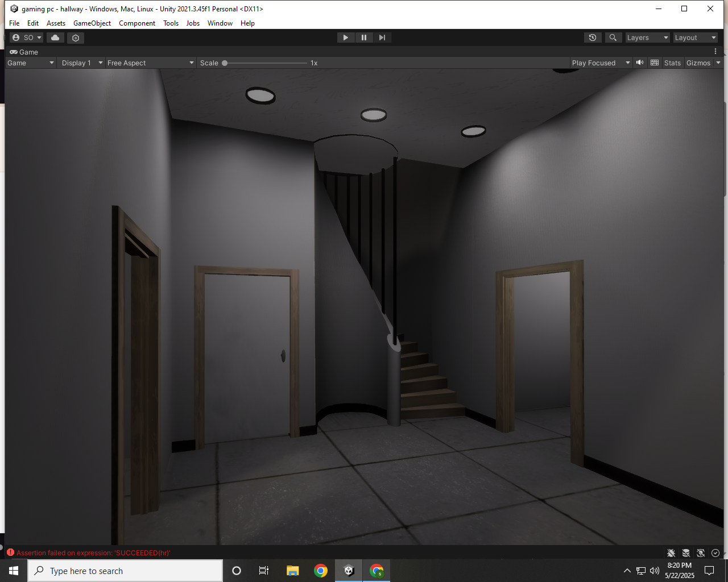Open the Component menu
Image resolution: width=728 pixels, height=582 pixels.
pos(137,23)
